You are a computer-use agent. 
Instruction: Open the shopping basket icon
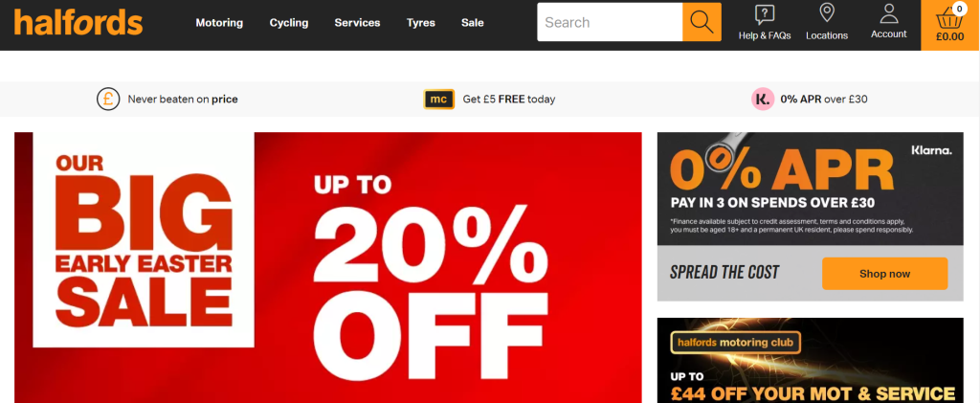pyautogui.click(x=949, y=19)
